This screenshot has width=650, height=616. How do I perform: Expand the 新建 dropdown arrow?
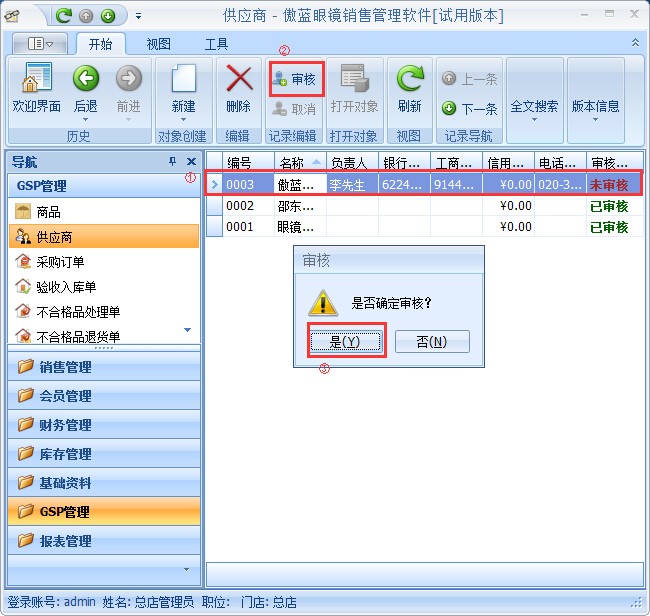pos(183,120)
